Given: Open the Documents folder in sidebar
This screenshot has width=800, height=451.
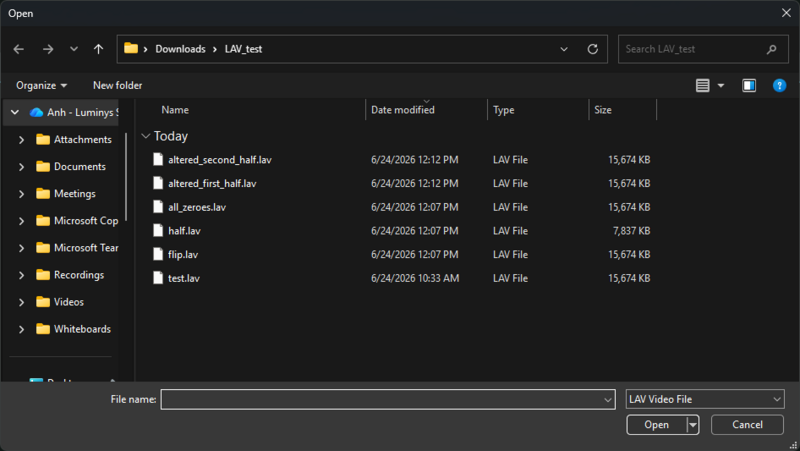Looking at the screenshot, I should pyautogui.click(x=71, y=166).
